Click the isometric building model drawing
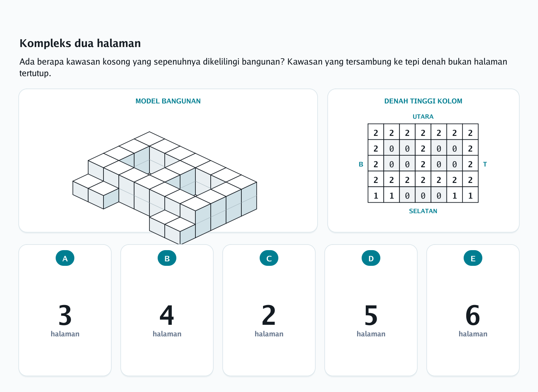The height and width of the screenshot is (392, 538). point(165,188)
